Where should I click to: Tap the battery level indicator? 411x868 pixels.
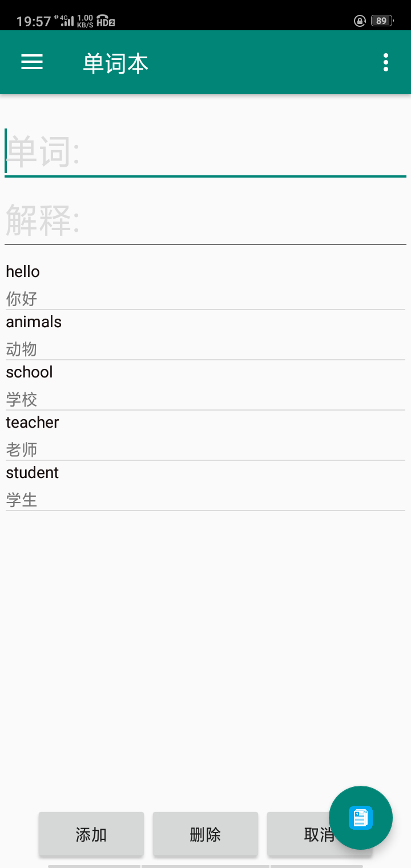[381, 21]
